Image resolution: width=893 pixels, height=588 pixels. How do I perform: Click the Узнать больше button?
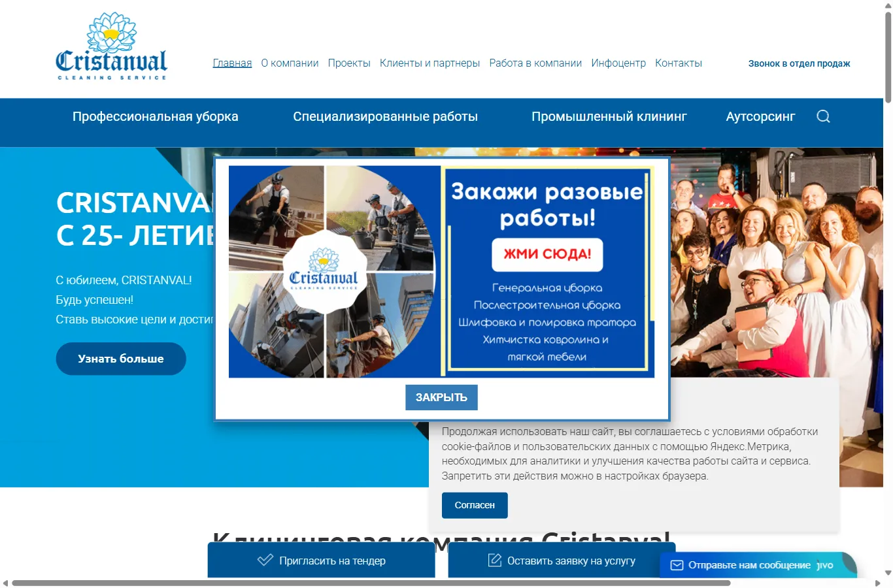(x=121, y=359)
